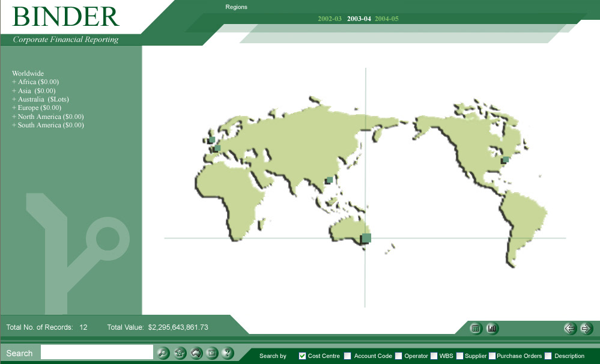The width and height of the screenshot is (600, 364).
Task: Select the 2003-04 year tab
Action: (x=359, y=19)
